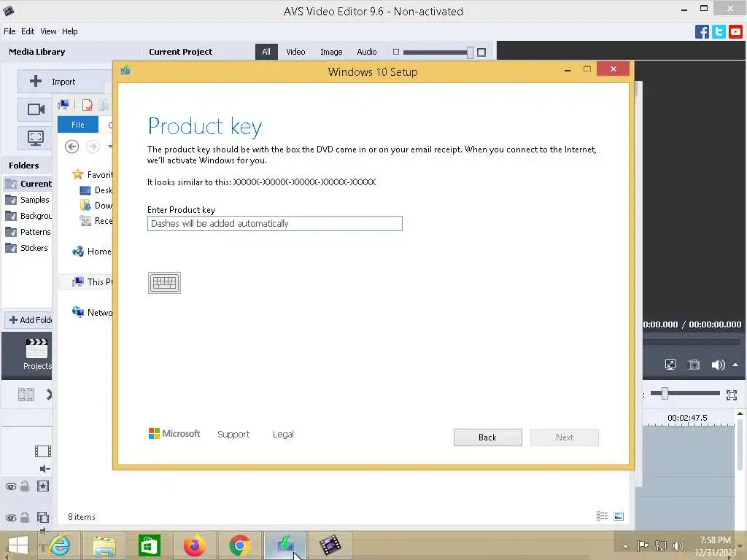Open the File menu in AVS Video Editor

coord(9,31)
